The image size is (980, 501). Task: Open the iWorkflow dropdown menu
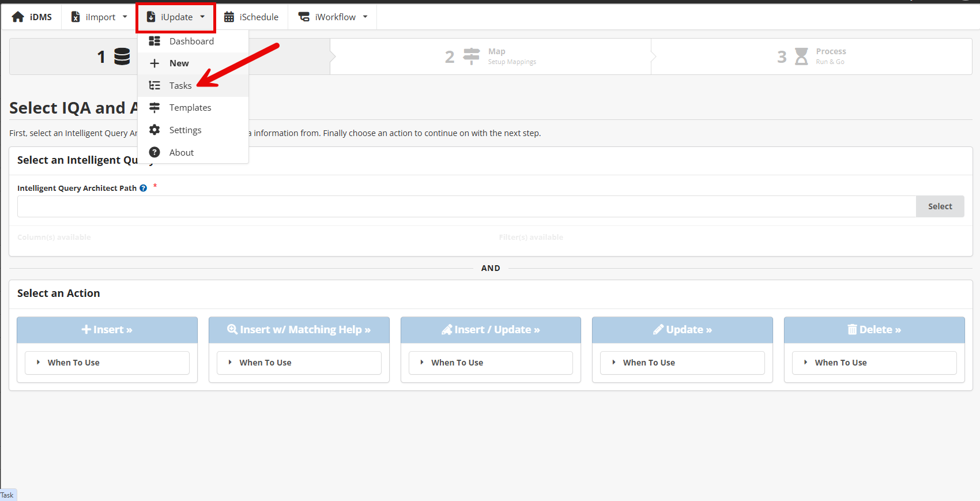pyautogui.click(x=333, y=17)
